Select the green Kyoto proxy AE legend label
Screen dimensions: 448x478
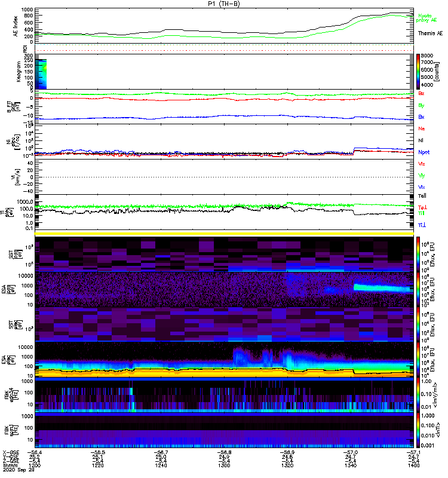[x=426, y=18]
